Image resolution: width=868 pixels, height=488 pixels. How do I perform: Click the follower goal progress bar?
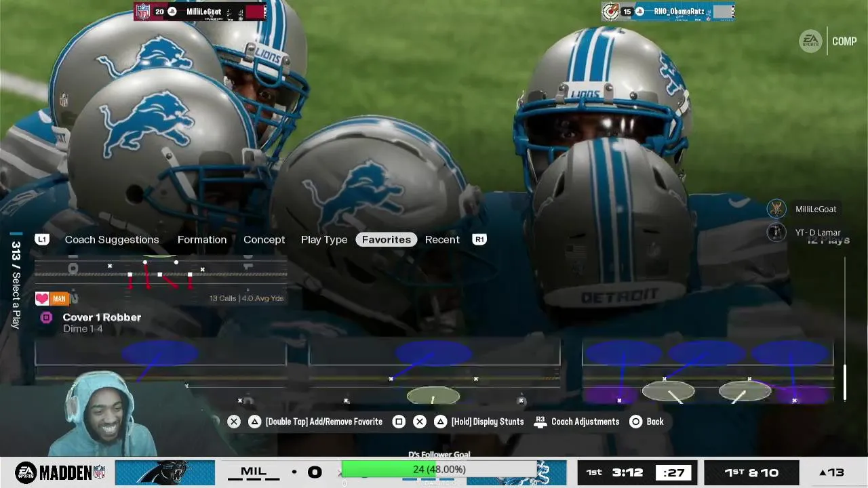click(439, 469)
